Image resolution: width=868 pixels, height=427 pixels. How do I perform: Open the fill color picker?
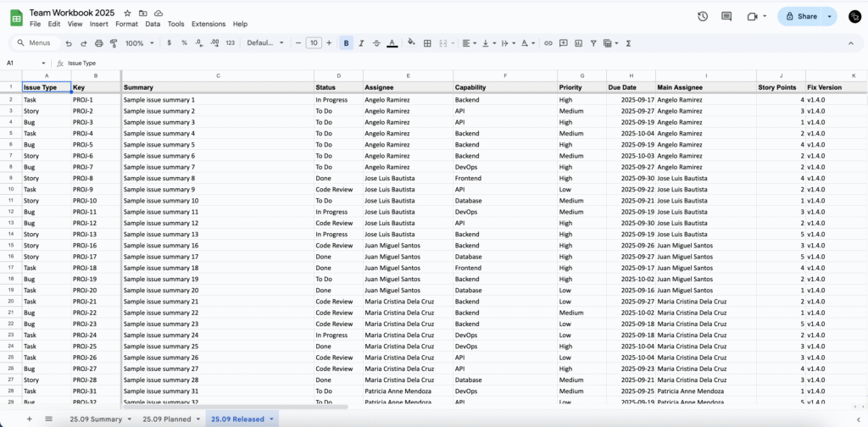[412, 43]
